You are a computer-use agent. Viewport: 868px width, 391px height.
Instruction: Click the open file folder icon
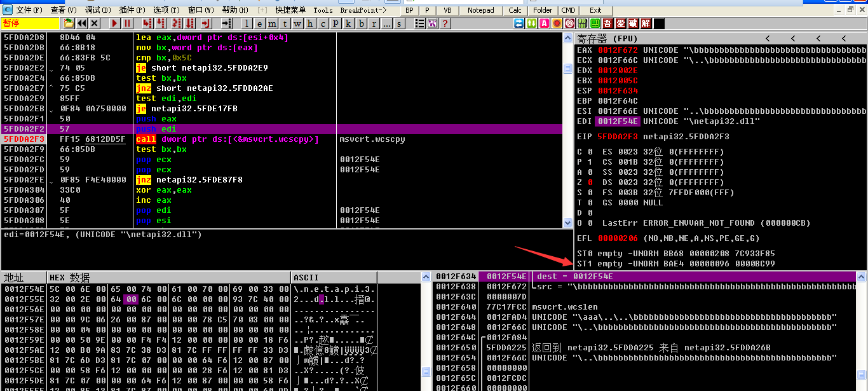pos(69,24)
